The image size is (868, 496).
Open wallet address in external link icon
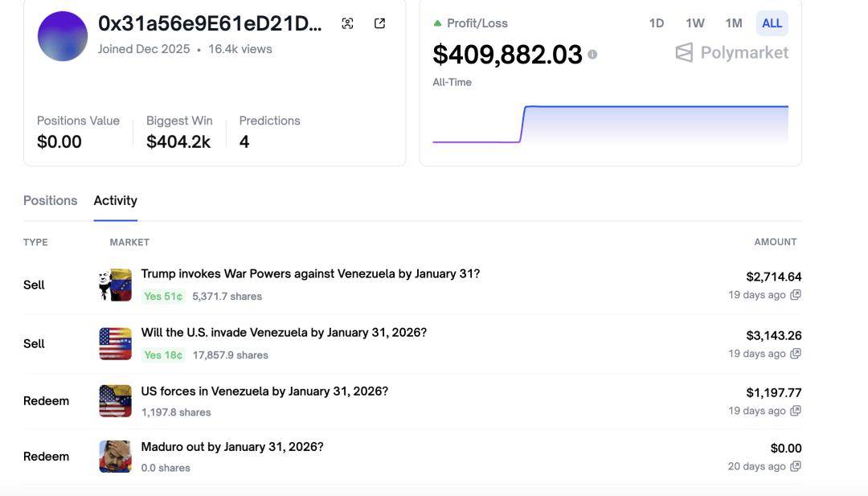(x=380, y=23)
